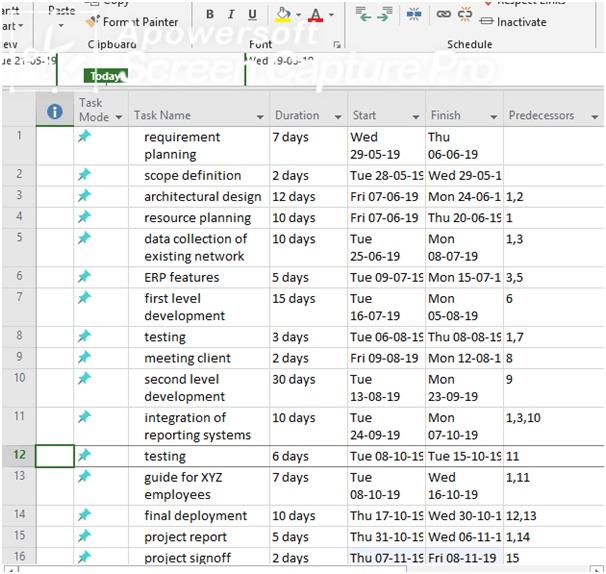Toggle pin task mode for requirement planning
The image size is (606, 574).
pos(85,137)
